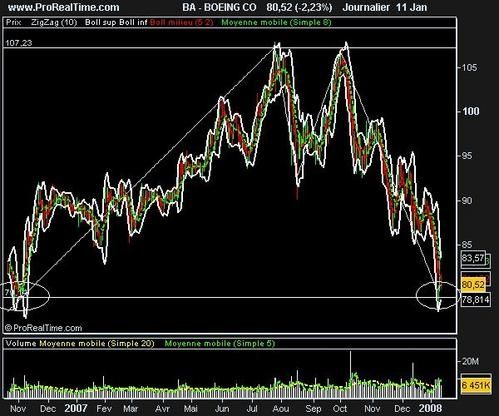Viewport: 499px width, 416px height.
Task: Select the 80,52 (-2,23%) quote in header
Action: coord(299,7)
